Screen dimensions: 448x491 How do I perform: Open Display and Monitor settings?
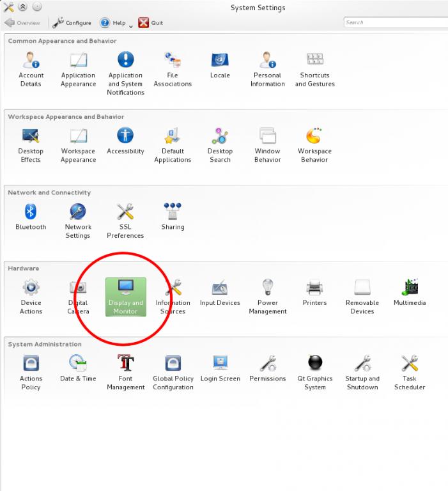tap(126, 295)
